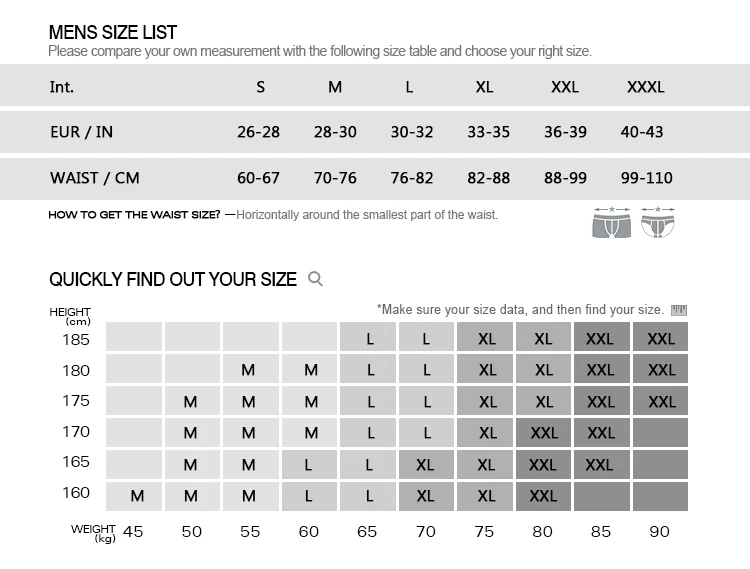
Task: Click the 185 height row label
Action: pyautogui.click(x=76, y=339)
